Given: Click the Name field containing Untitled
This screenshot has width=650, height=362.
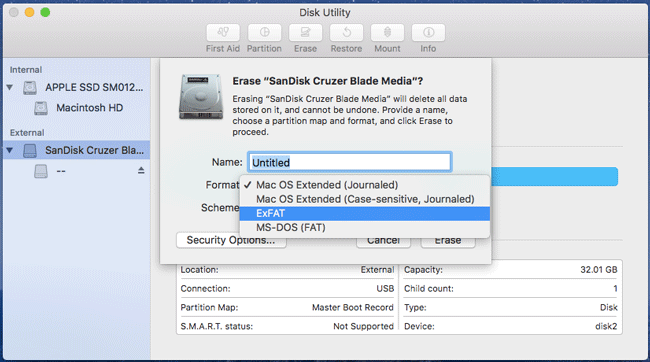Looking at the screenshot, I should (x=349, y=162).
